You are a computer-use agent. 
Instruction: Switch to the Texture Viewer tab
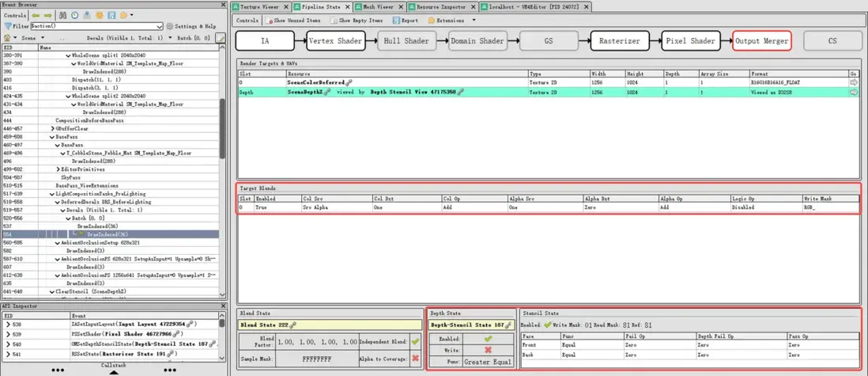[260, 6]
